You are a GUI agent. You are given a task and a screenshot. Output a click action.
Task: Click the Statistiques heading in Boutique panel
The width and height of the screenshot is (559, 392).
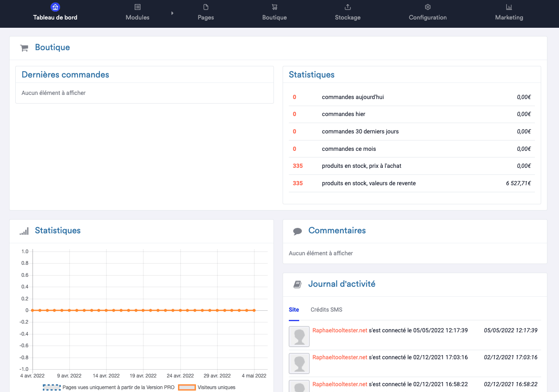point(312,75)
